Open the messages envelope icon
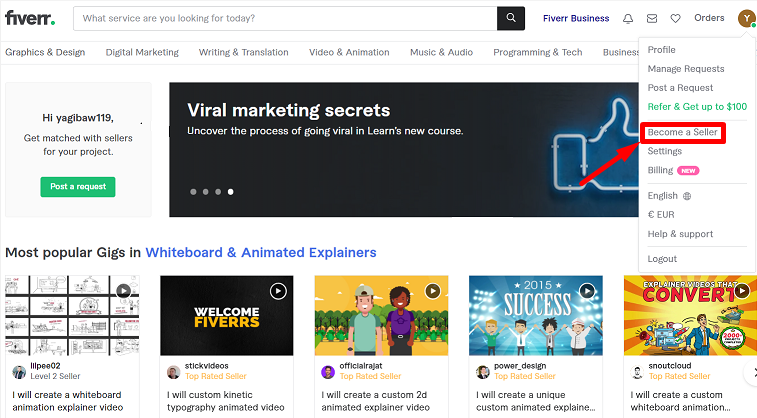Viewport: 757px width, 418px height. point(652,18)
